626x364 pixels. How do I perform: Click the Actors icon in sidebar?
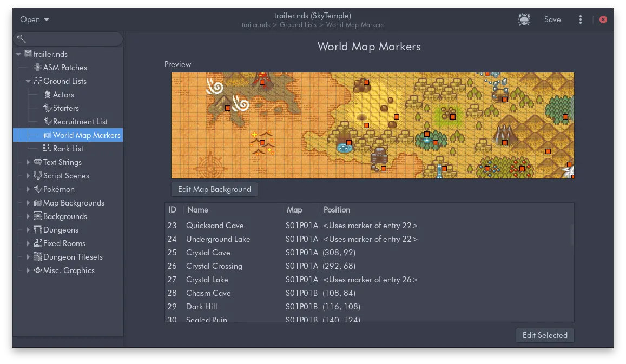pos(47,95)
